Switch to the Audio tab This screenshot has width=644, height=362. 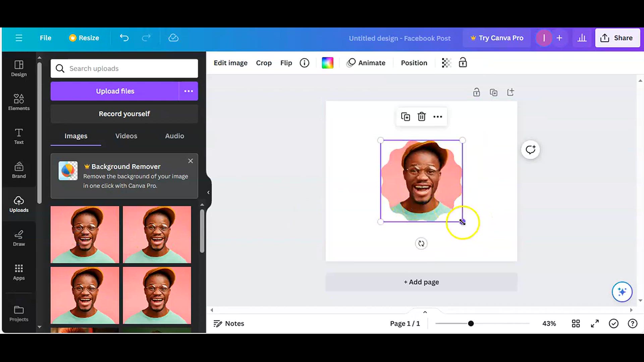click(174, 136)
